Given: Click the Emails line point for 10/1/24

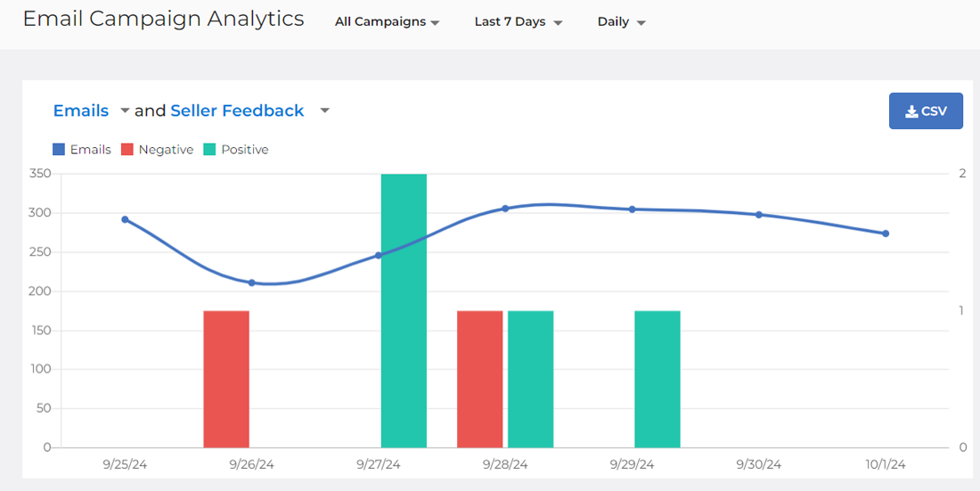Looking at the screenshot, I should pyautogui.click(x=886, y=233).
